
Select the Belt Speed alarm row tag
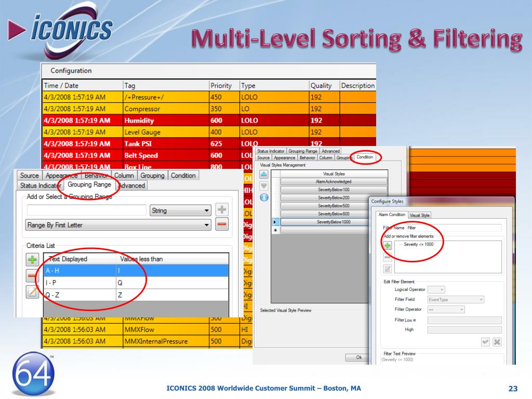[x=141, y=155]
